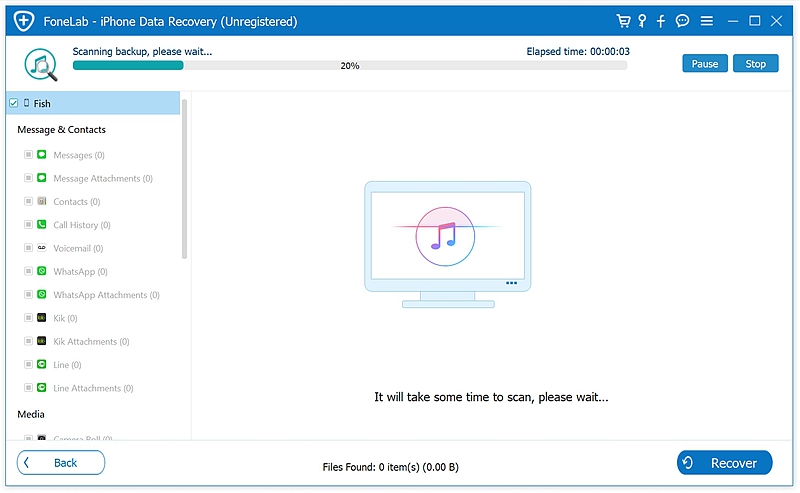Toggle the Line (0) checkbox
This screenshot has width=800, height=493.
(29, 364)
